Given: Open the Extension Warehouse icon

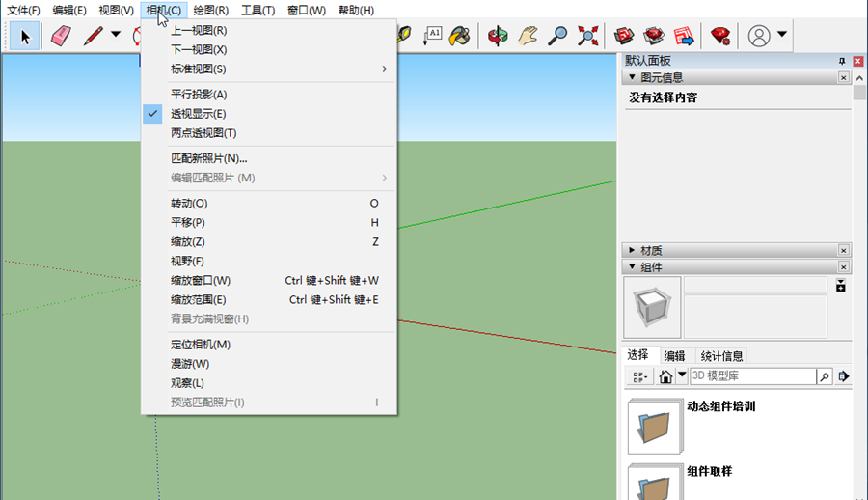Looking at the screenshot, I should pyautogui.click(x=654, y=36).
